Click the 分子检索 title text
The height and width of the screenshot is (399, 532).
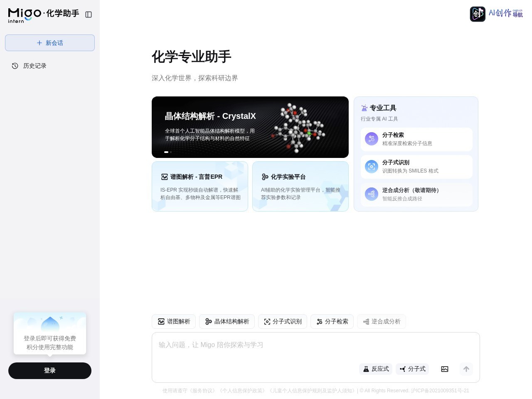[x=393, y=135]
